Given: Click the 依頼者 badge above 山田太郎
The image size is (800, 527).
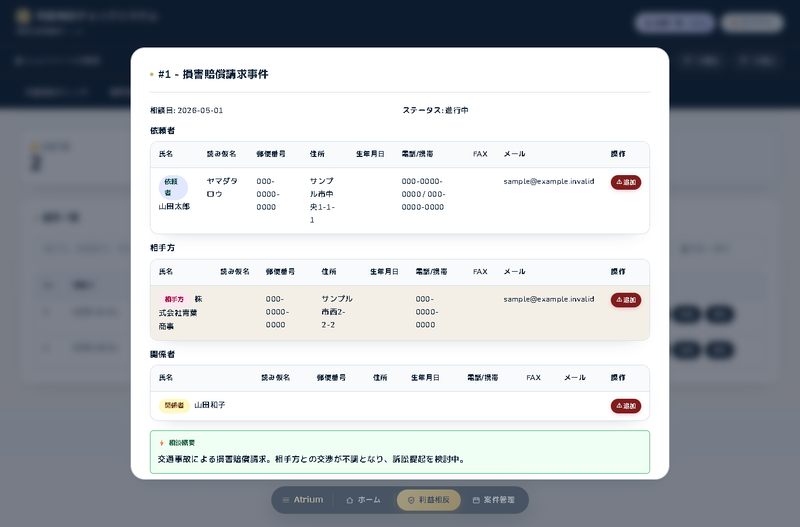Looking at the screenshot, I should tap(173, 187).
